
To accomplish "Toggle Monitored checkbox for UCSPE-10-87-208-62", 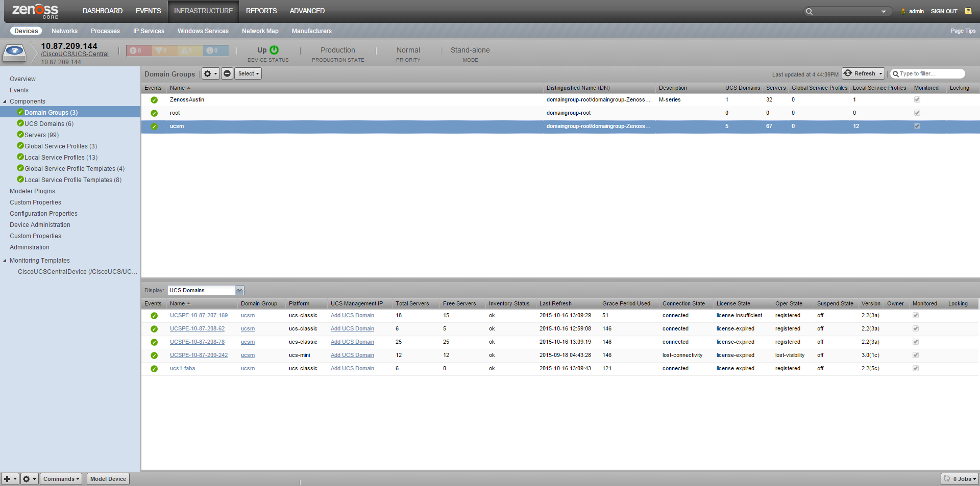I will point(916,328).
